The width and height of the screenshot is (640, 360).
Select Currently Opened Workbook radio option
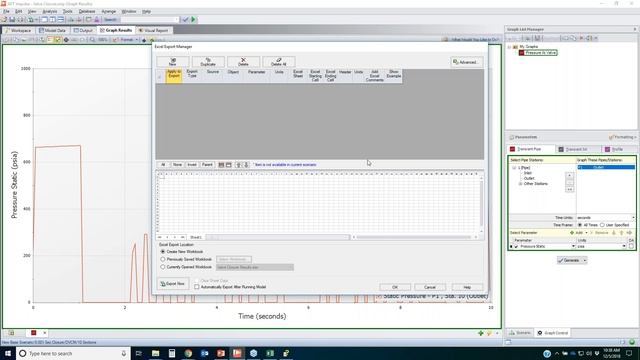click(163, 267)
